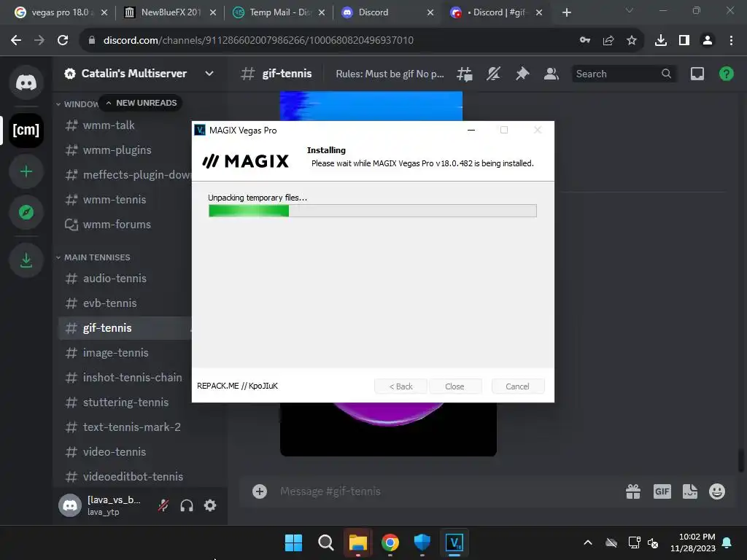Open emoji picker icon
Screen dimensions: 747x560
click(x=717, y=491)
